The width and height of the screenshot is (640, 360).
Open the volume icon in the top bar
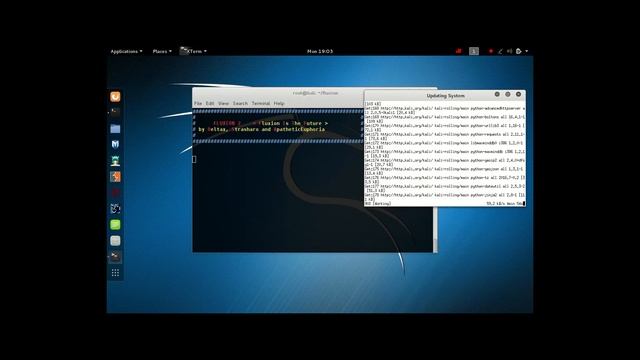tap(509, 51)
